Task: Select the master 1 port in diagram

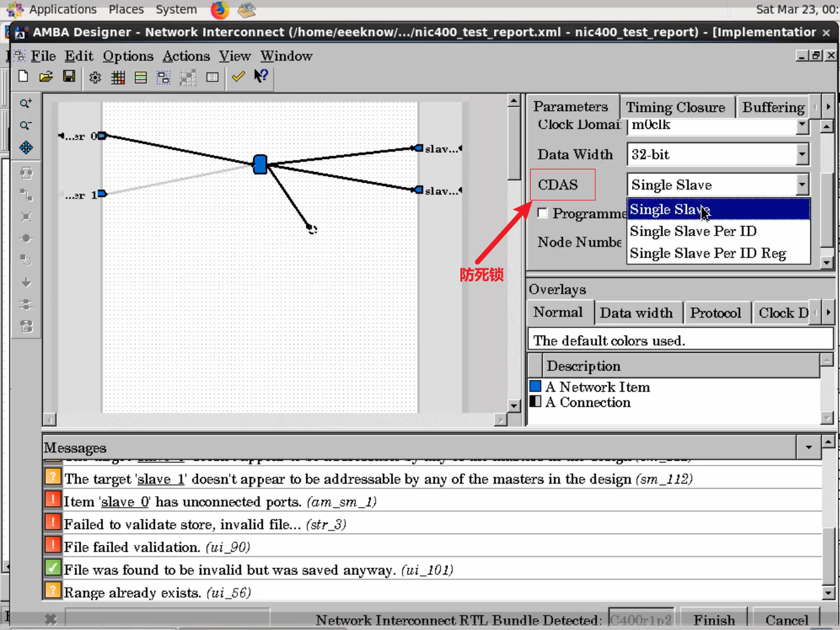Action: click(x=102, y=194)
